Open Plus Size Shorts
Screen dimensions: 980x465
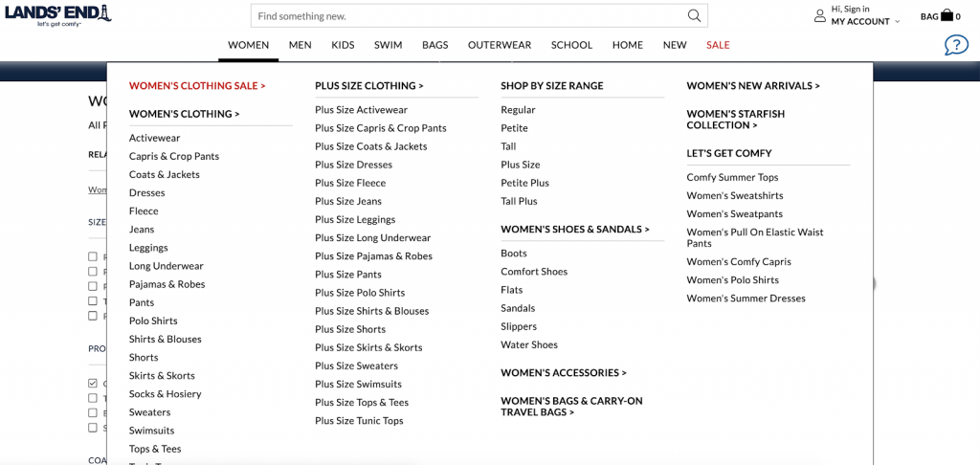point(350,329)
